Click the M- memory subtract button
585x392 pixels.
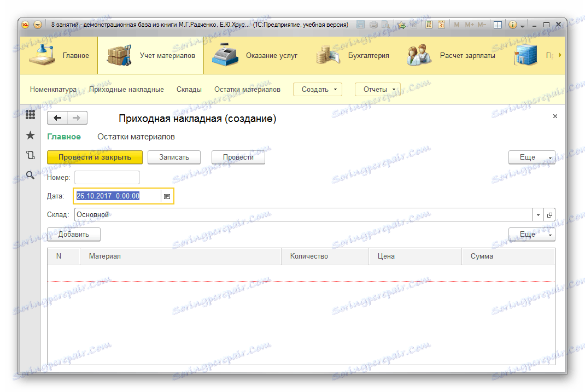coord(482,25)
